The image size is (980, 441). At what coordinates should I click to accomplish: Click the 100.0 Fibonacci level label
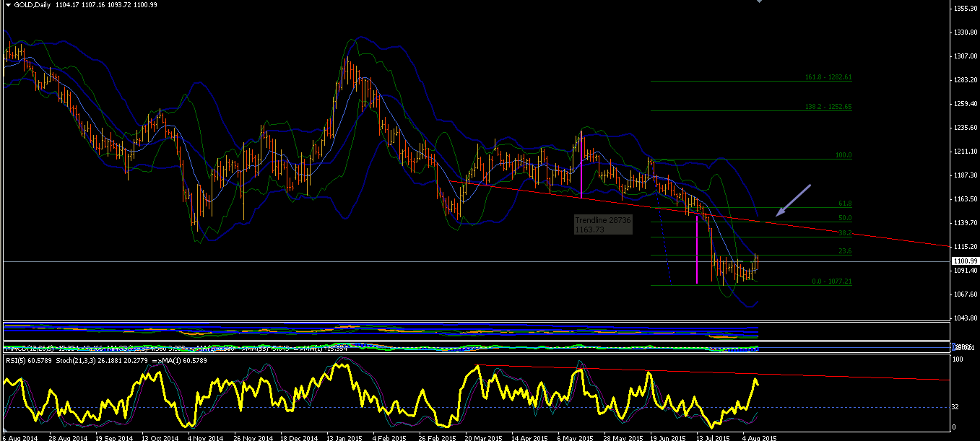coord(844,155)
